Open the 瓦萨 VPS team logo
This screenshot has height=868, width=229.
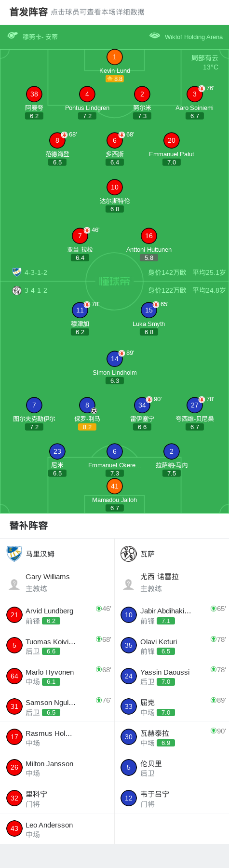pos(129,554)
